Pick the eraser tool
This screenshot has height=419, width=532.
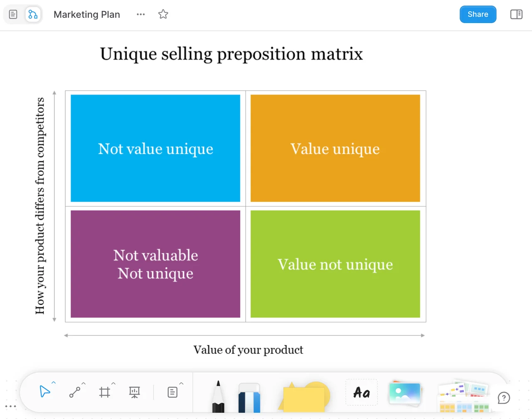coord(249,398)
